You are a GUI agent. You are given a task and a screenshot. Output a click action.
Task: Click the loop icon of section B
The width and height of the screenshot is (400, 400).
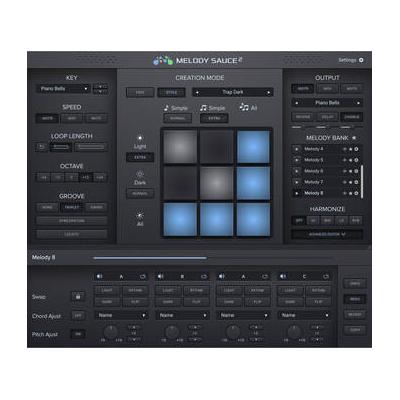pyautogui.click(x=204, y=276)
